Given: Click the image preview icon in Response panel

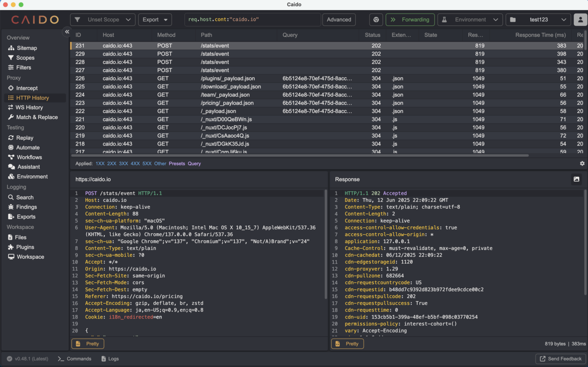Looking at the screenshot, I should click(x=576, y=179).
